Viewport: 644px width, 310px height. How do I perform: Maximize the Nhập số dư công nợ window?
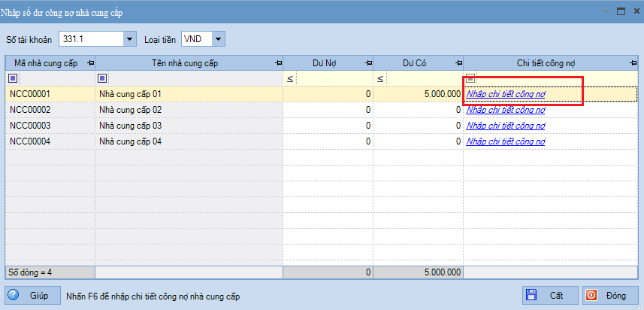pos(621,11)
